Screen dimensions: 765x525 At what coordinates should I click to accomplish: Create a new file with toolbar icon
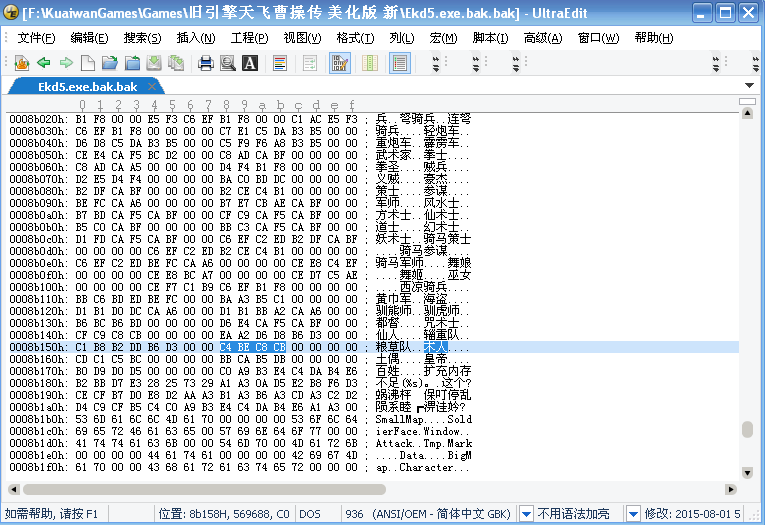pyautogui.click(x=87, y=63)
